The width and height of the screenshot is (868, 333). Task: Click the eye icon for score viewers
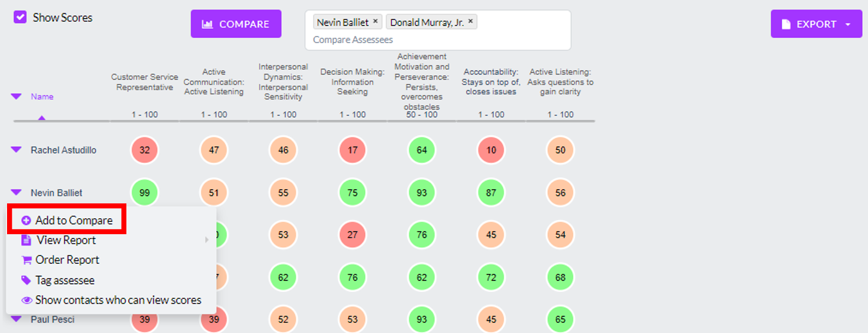click(26, 300)
